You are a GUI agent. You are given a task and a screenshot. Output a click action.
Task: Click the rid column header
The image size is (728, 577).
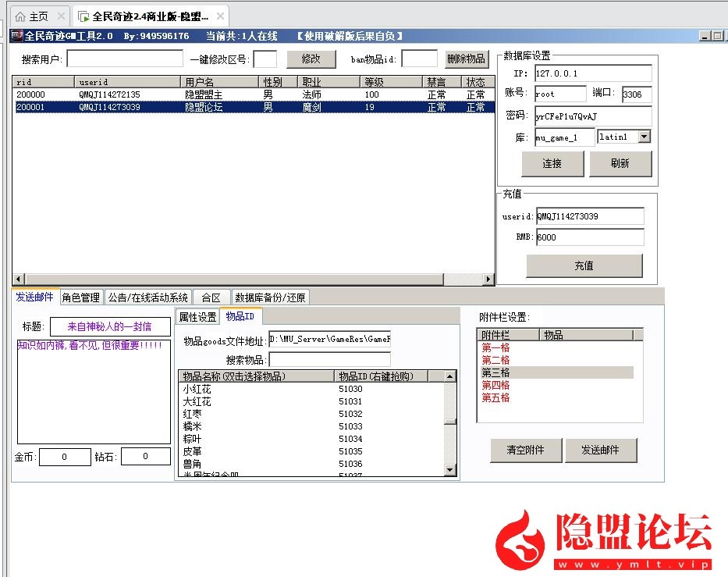[x=43, y=82]
